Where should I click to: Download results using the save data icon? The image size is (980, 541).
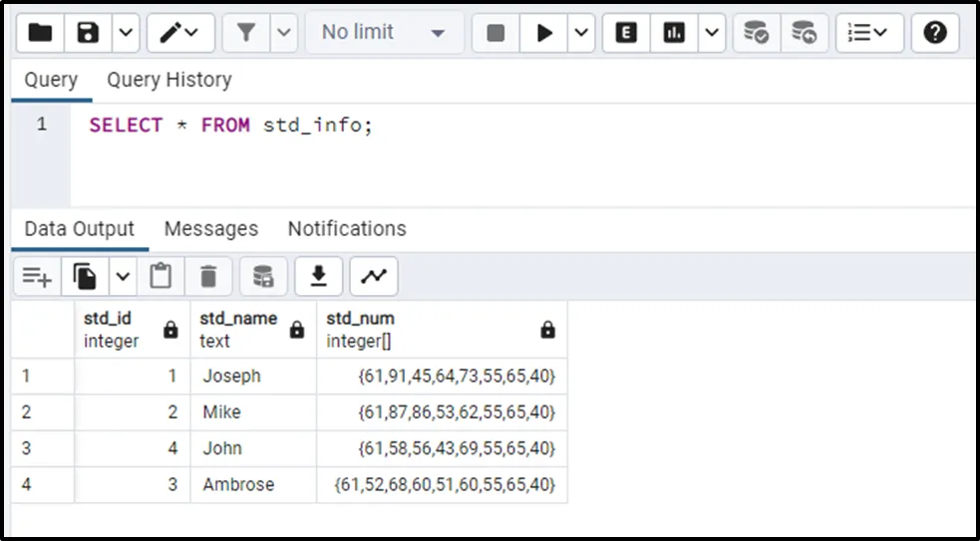tap(319, 276)
